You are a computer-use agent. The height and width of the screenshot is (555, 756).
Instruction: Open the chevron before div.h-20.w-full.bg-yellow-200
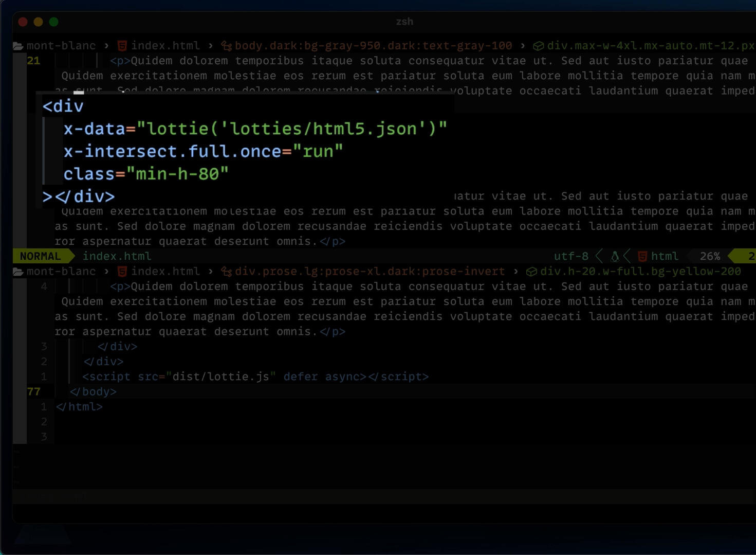coord(515,271)
